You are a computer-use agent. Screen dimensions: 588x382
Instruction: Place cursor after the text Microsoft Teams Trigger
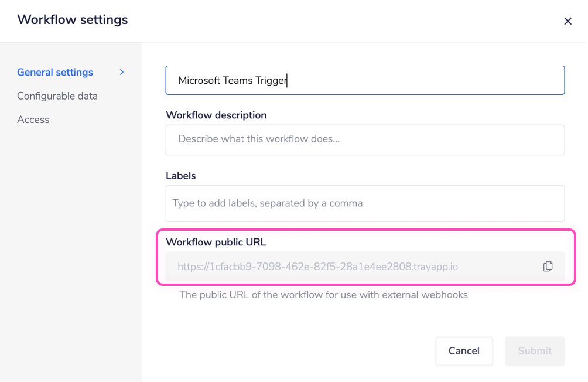click(287, 80)
